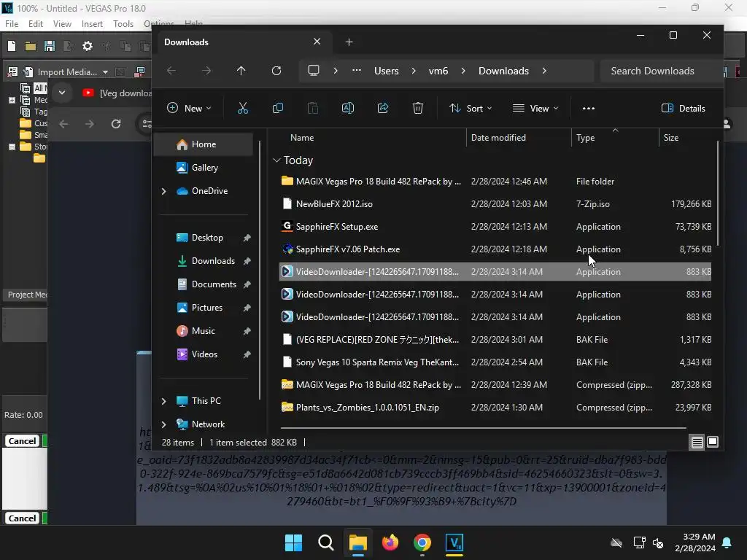
Task: Click Windows Start button on taskbar
Action: (293, 542)
